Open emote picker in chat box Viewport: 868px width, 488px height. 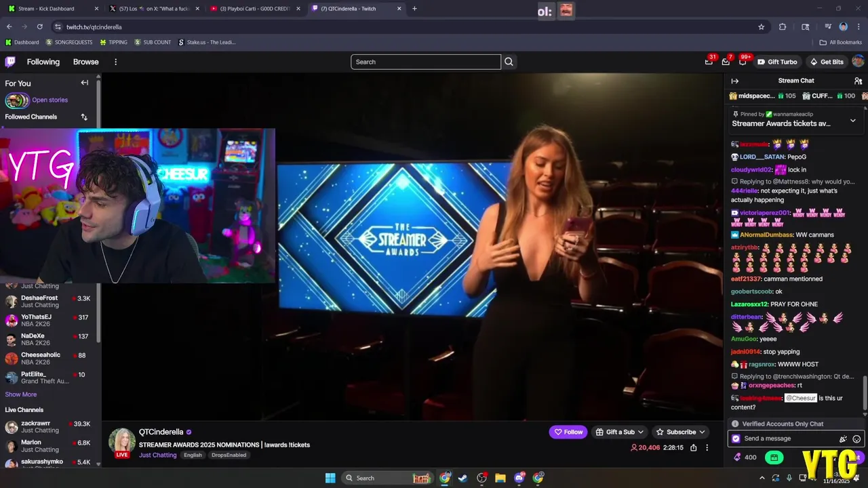pos(856,439)
